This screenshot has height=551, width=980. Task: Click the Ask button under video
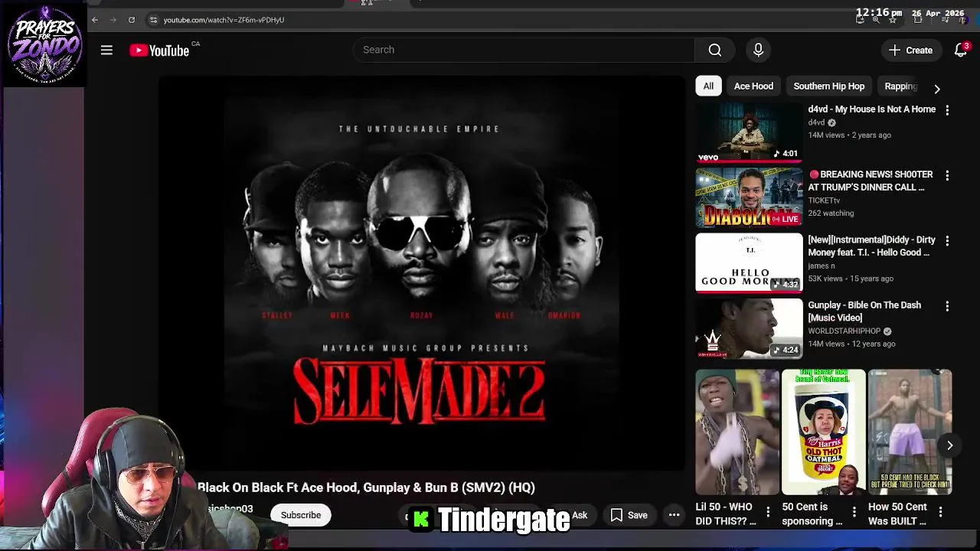[580, 515]
